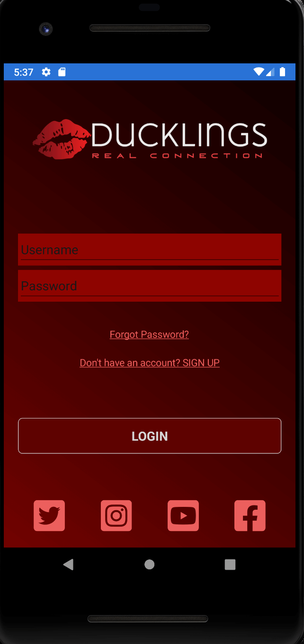This screenshot has height=644, width=304.
Task: Tap the Facebook icon
Action: click(250, 515)
